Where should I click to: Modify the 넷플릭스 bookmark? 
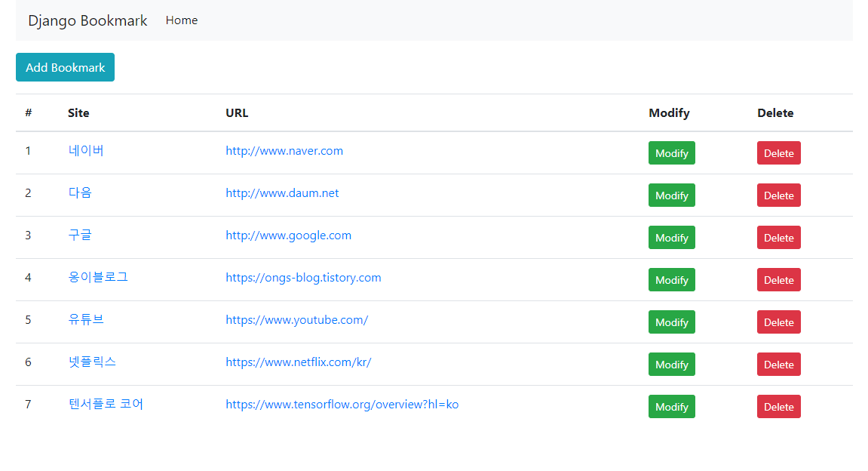point(671,364)
